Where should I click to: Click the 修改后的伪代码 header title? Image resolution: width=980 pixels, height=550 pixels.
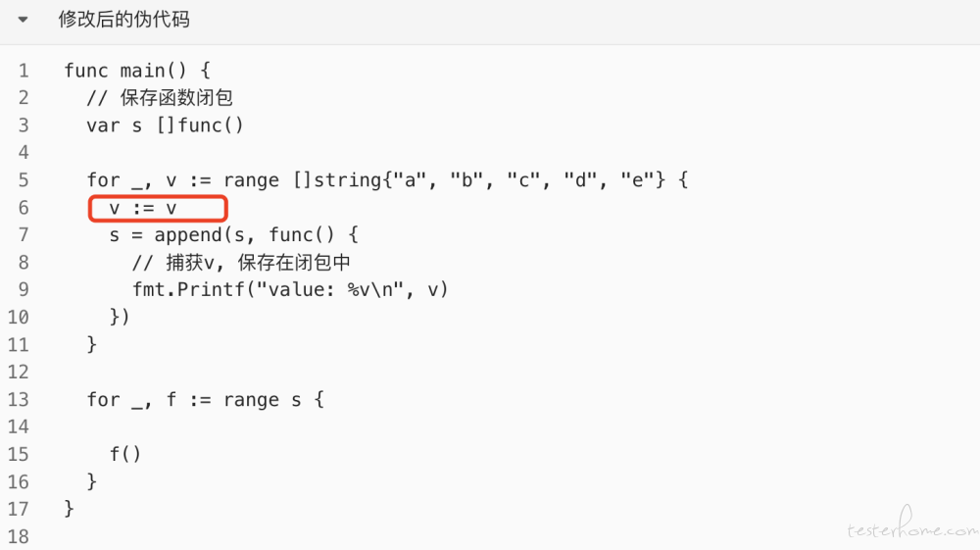123,20
